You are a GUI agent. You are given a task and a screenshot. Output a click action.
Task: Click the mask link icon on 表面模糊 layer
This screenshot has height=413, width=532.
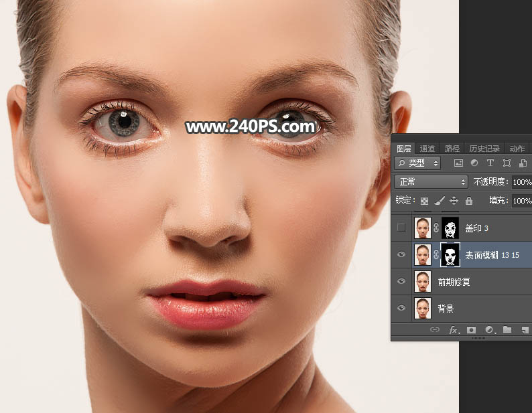[436, 254]
